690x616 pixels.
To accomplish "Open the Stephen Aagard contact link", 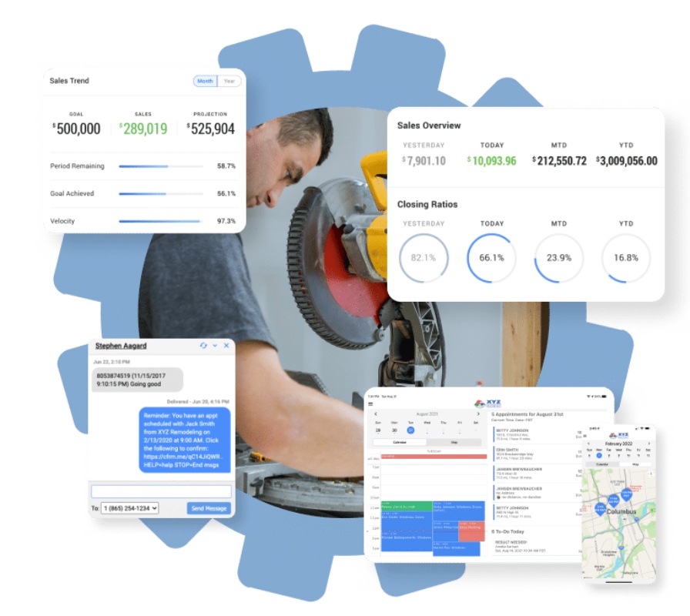I will 121,346.
